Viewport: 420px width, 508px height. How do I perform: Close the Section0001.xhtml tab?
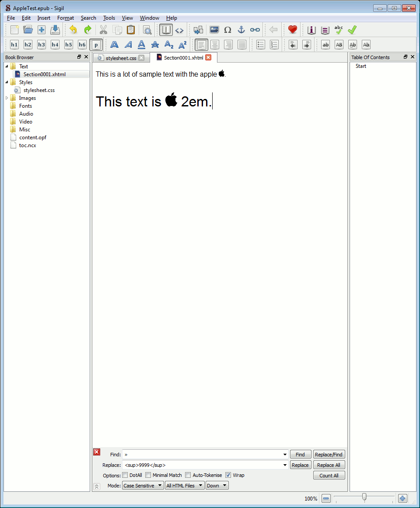[x=208, y=58]
